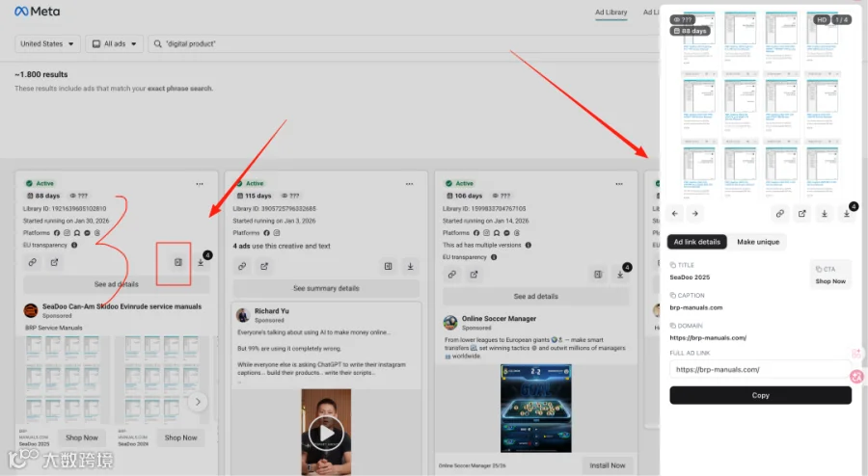Select the Ad link details tab
Viewport: 868px width, 476px height.
(697, 242)
